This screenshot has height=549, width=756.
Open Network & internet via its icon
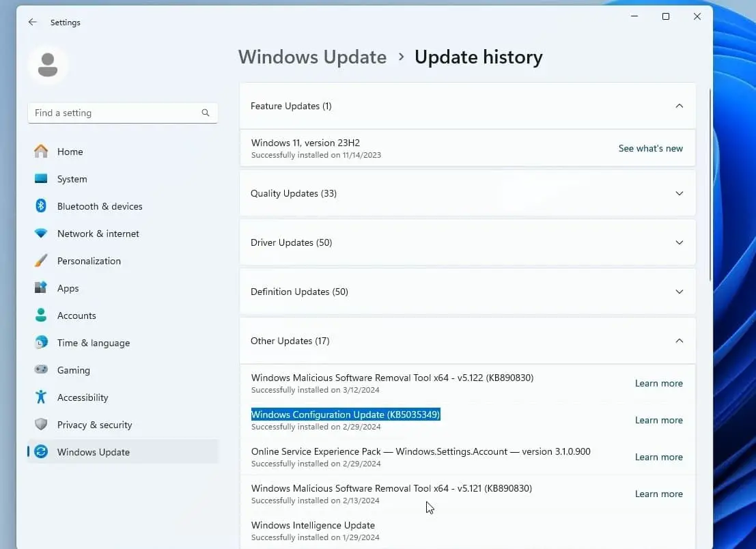pyautogui.click(x=41, y=234)
